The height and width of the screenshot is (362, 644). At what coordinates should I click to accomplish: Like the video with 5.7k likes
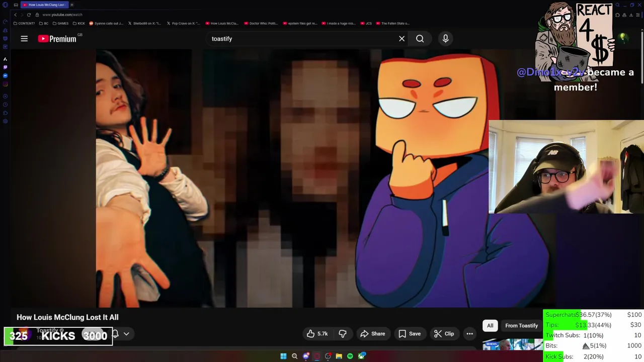[317, 334]
